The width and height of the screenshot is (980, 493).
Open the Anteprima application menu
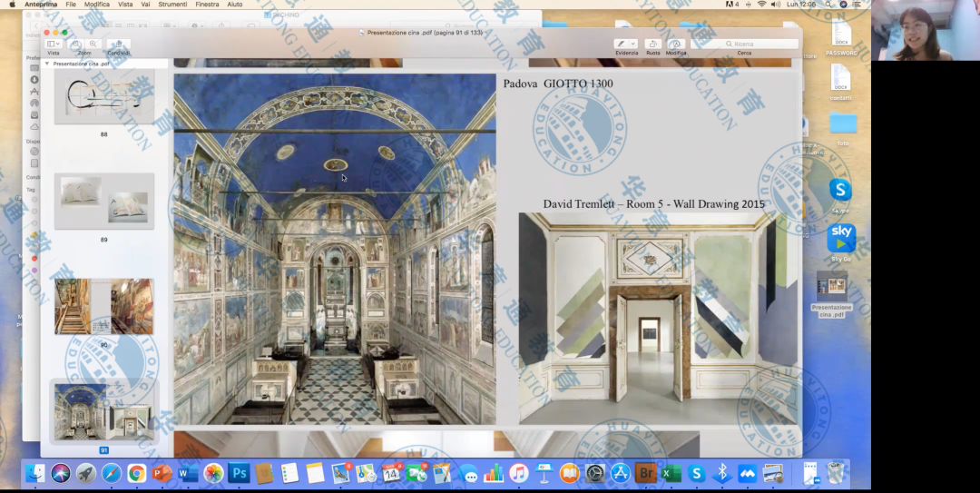[41, 5]
